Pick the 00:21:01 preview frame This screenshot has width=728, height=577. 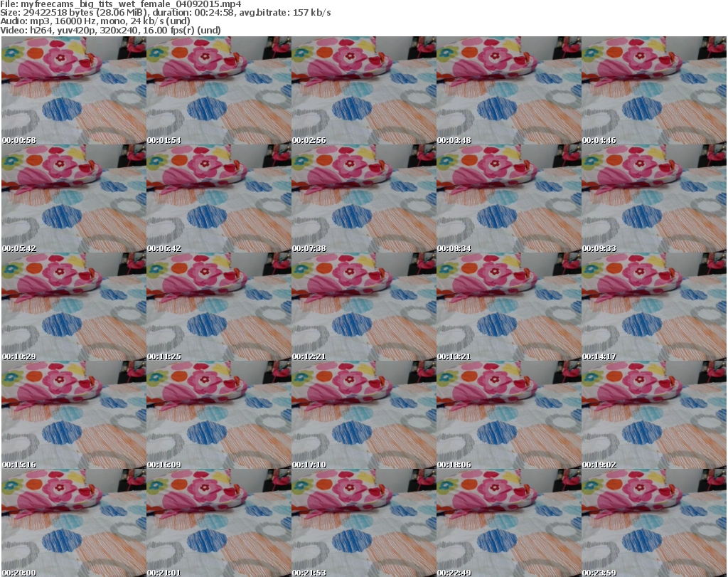tap(219, 523)
